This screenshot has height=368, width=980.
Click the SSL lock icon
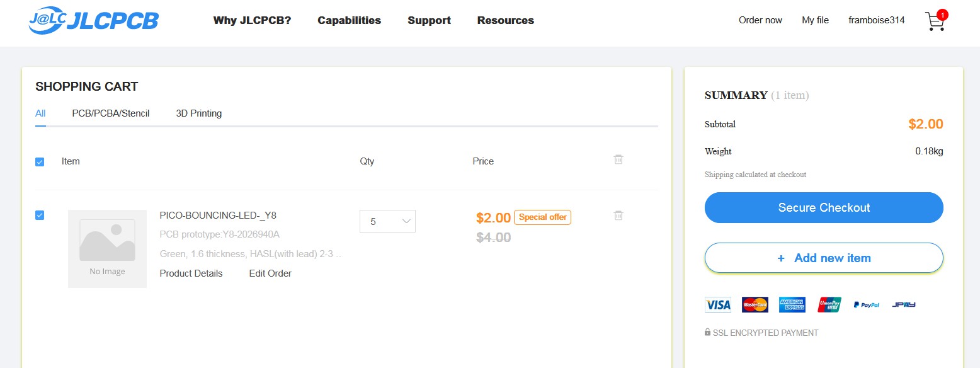[x=708, y=332]
